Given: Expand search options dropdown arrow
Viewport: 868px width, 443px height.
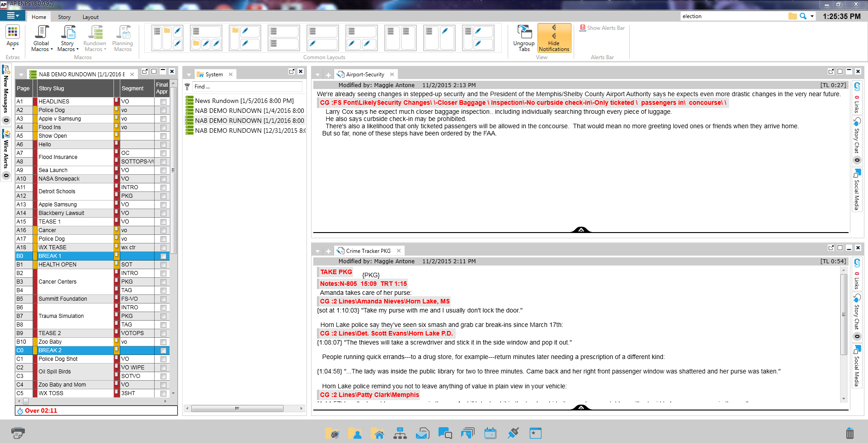Looking at the screenshot, I should [812, 16].
